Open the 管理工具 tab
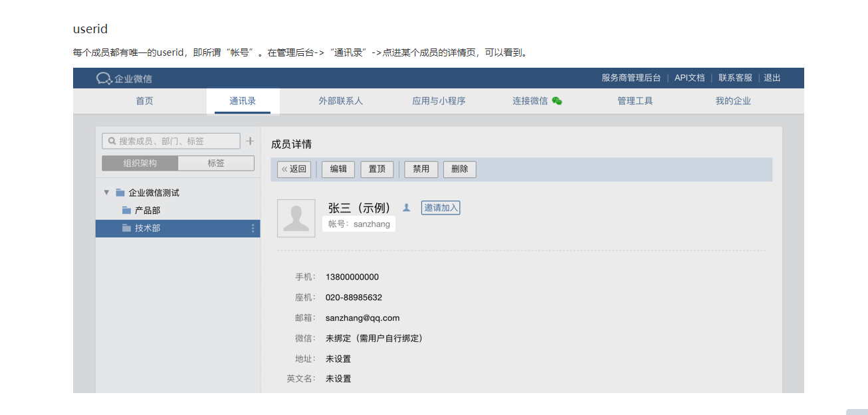Screen dimensions: 868x415 pos(635,101)
